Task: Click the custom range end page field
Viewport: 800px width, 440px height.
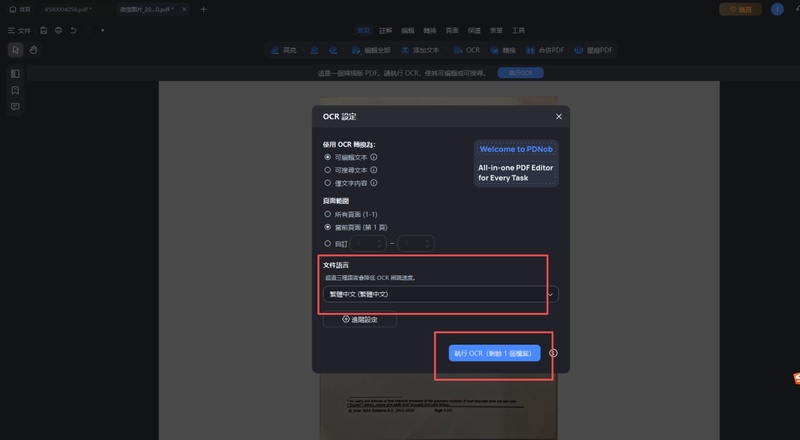Action: [x=416, y=243]
